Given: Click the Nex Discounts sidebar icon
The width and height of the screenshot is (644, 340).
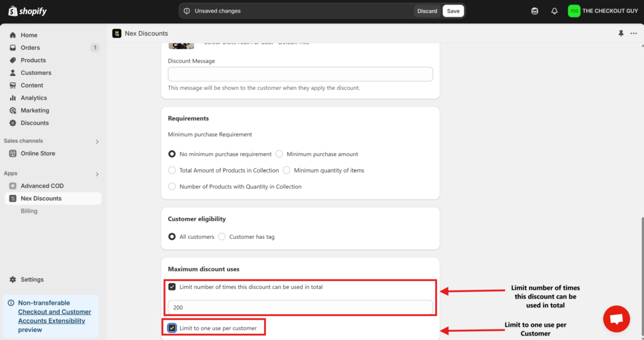Looking at the screenshot, I should [13, 199].
